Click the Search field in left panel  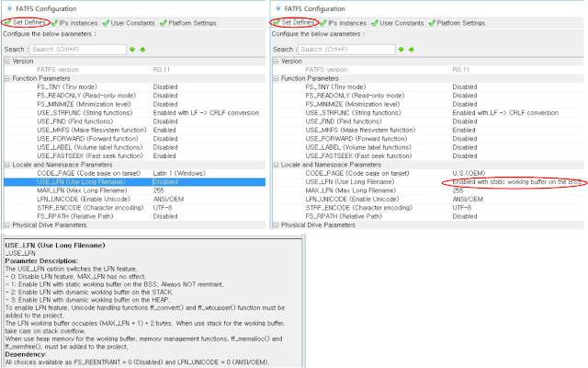78,49
